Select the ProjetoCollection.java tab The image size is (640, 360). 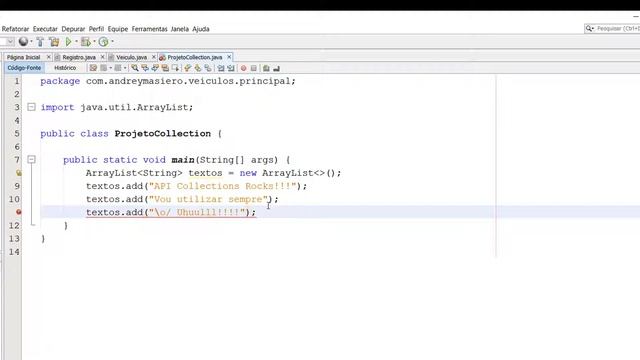click(195, 57)
